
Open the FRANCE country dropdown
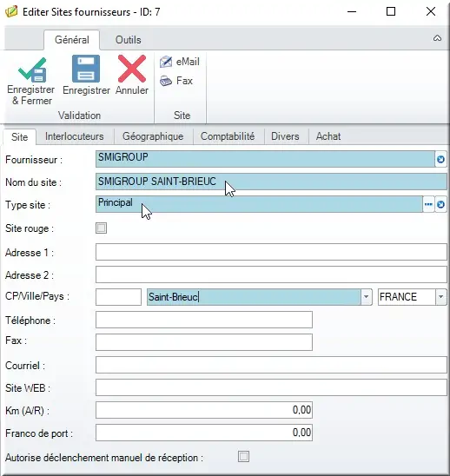coord(441,297)
